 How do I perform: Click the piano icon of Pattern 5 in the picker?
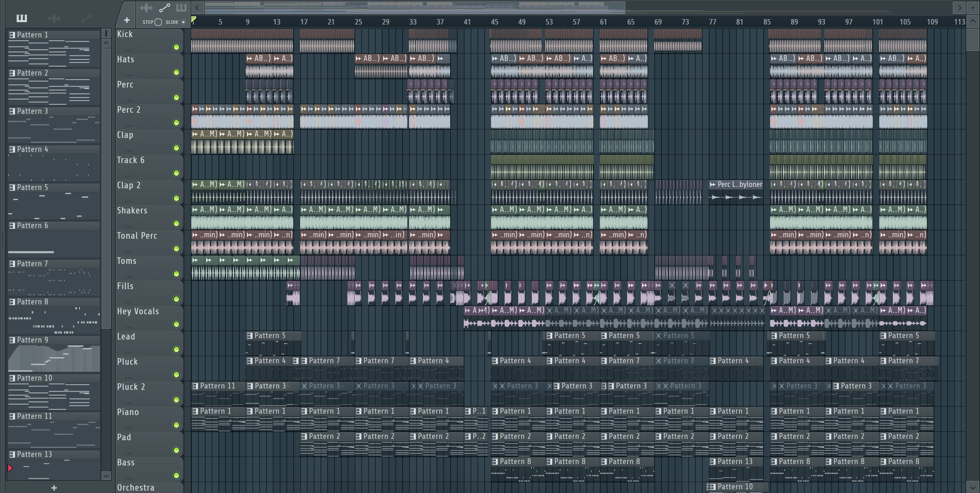12,187
